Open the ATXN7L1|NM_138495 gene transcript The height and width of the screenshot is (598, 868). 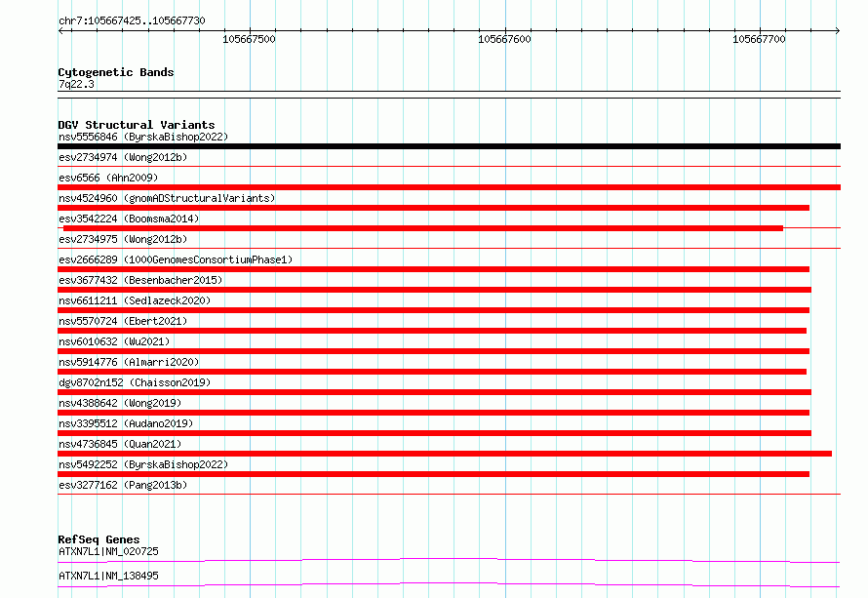pos(108,576)
